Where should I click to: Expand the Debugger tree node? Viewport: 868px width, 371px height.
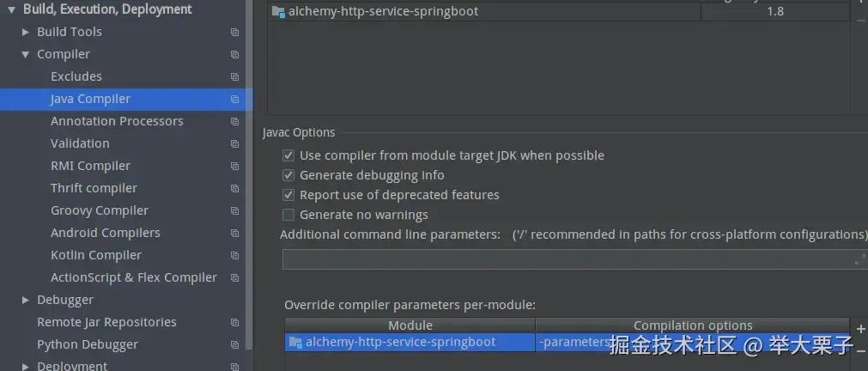pos(26,300)
